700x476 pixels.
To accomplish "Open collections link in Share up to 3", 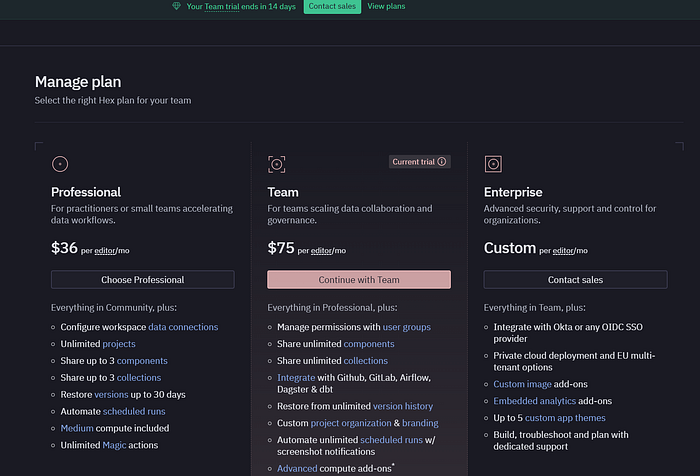I will tap(139, 378).
